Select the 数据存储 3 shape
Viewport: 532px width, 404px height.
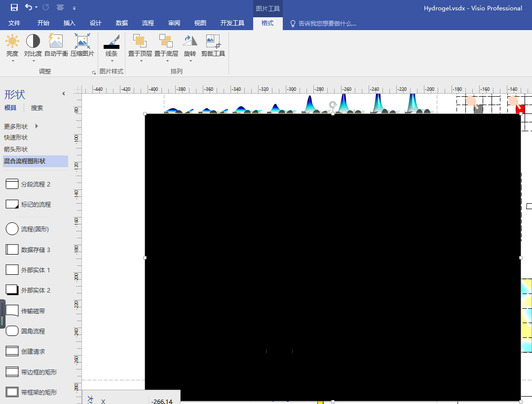[x=28, y=250]
